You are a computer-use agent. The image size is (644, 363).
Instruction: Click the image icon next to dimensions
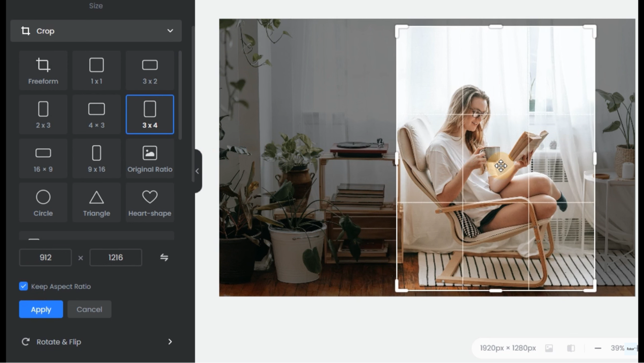tap(549, 348)
